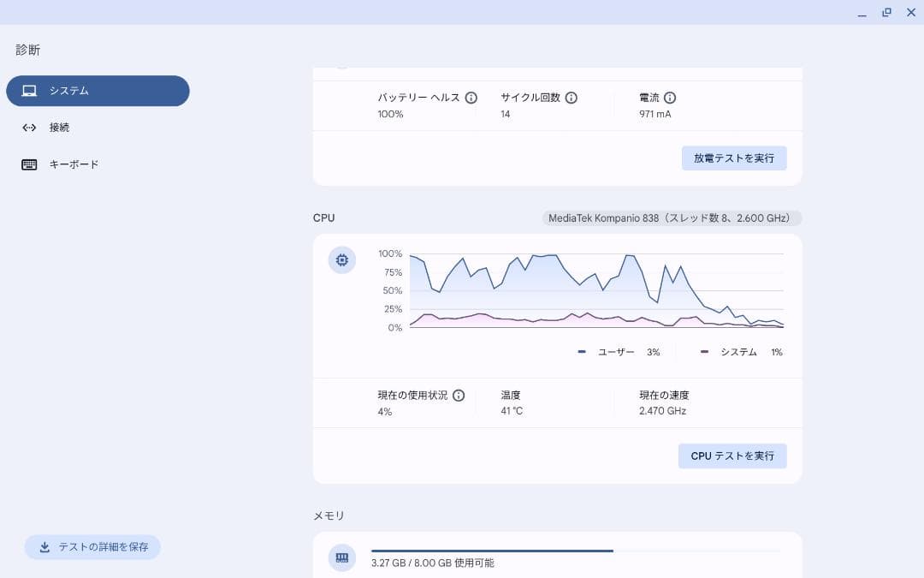The image size is (924, 578).
Task: Click the 診断 app title
Action: pyautogui.click(x=27, y=51)
